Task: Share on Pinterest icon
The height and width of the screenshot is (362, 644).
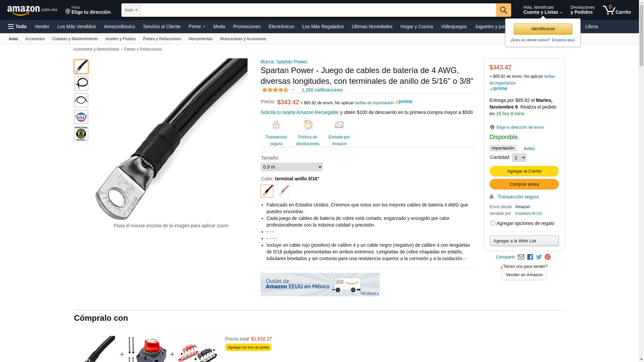Action: pyautogui.click(x=547, y=257)
